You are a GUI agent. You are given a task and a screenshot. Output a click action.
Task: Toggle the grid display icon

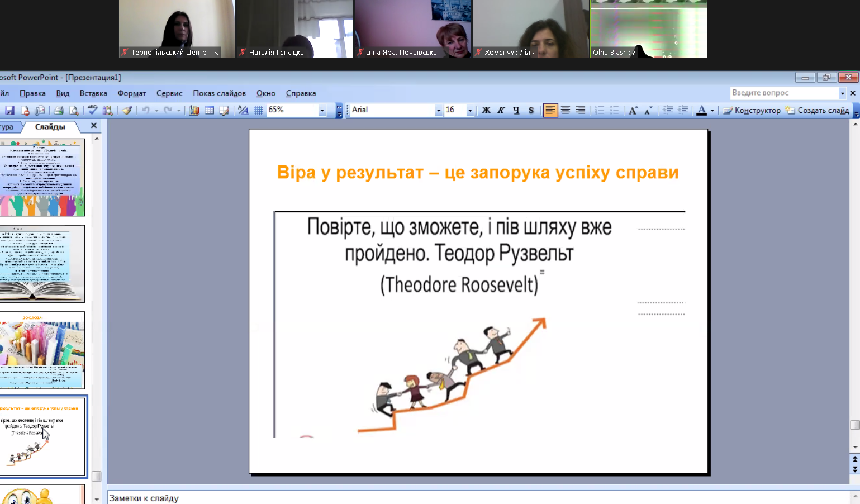pyautogui.click(x=258, y=110)
